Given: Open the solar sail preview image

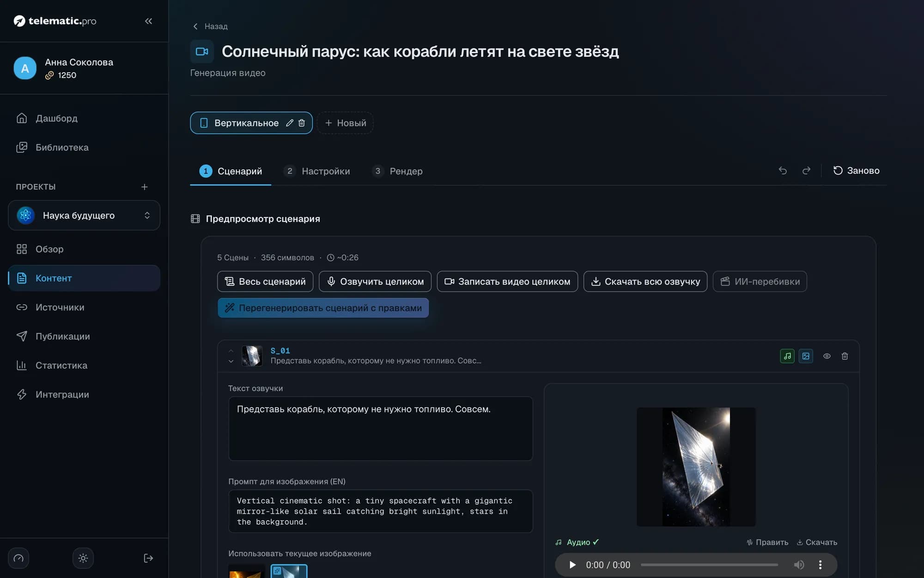Looking at the screenshot, I should coord(696,467).
